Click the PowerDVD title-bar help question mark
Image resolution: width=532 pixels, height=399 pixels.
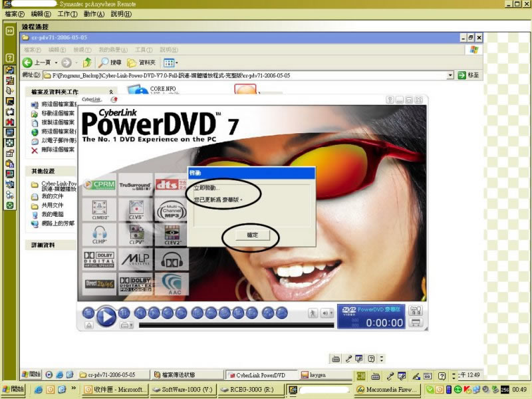coord(390,100)
